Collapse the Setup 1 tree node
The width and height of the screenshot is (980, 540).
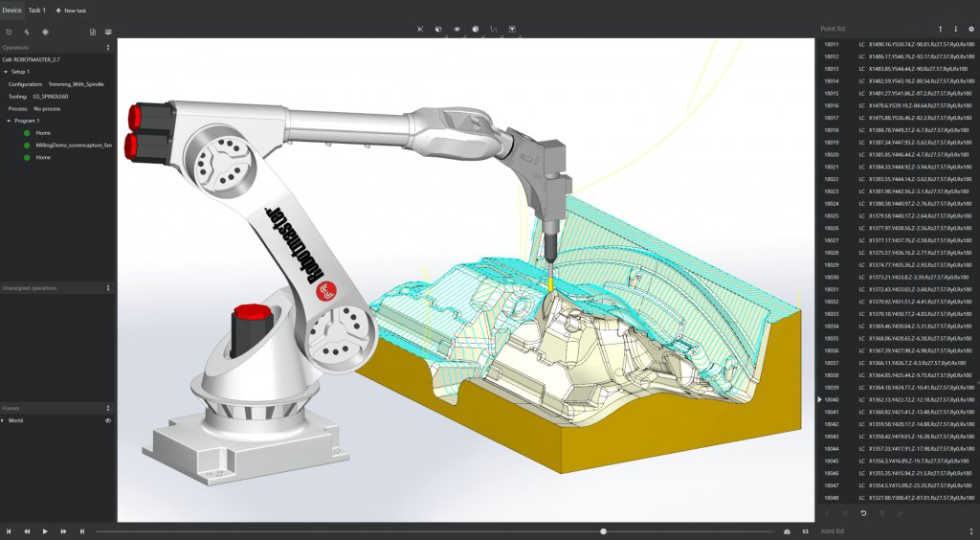tap(6, 72)
